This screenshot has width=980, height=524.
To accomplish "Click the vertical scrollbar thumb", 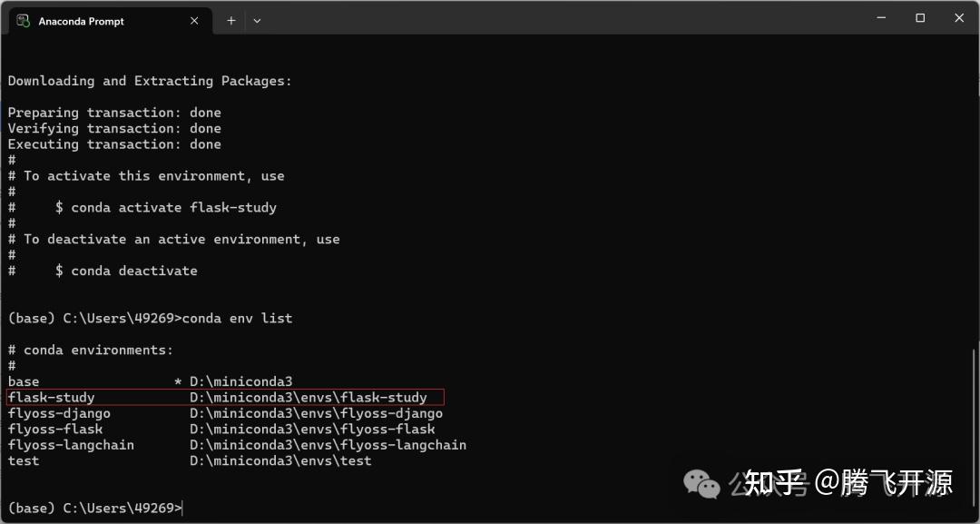I will [975, 431].
